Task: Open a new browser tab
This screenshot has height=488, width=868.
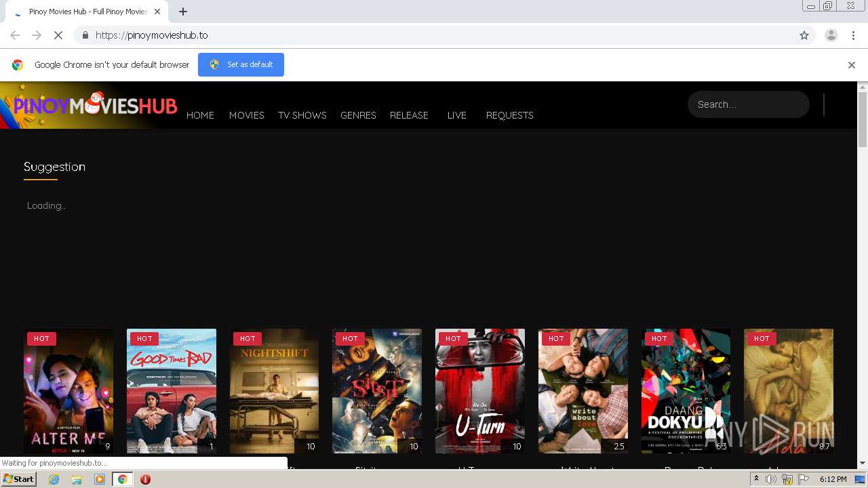Action: point(183,12)
